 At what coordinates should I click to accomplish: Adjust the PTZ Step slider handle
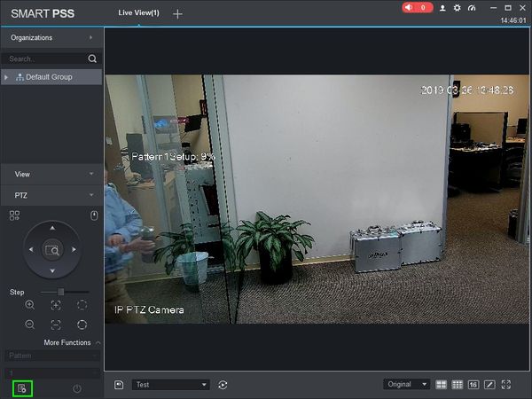[60, 292]
